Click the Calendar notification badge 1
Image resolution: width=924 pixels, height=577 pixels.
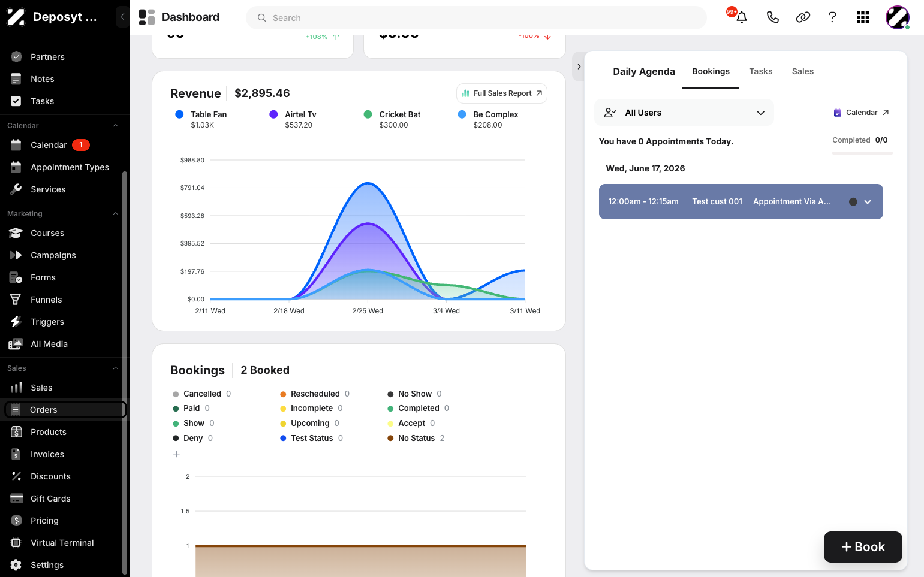(81, 145)
